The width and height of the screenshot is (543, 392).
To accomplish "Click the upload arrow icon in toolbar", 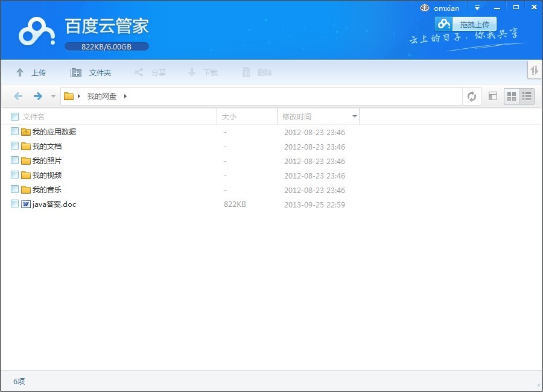I will coord(20,72).
